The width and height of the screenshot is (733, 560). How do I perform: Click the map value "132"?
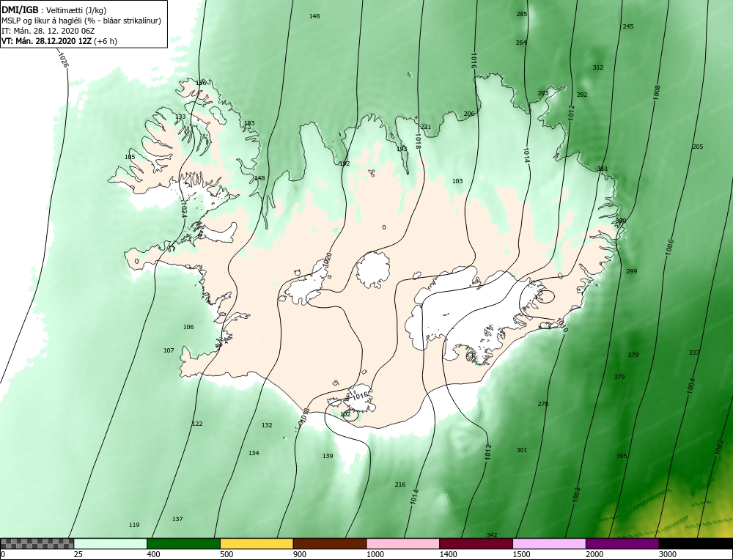[x=267, y=425]
